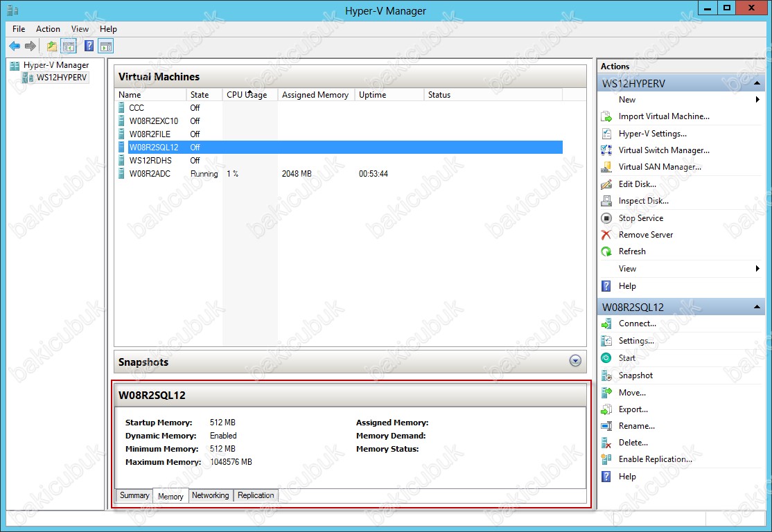Click the Virtual SAN Manager icon
Screen dimensions: 772x532
point(606,167)
